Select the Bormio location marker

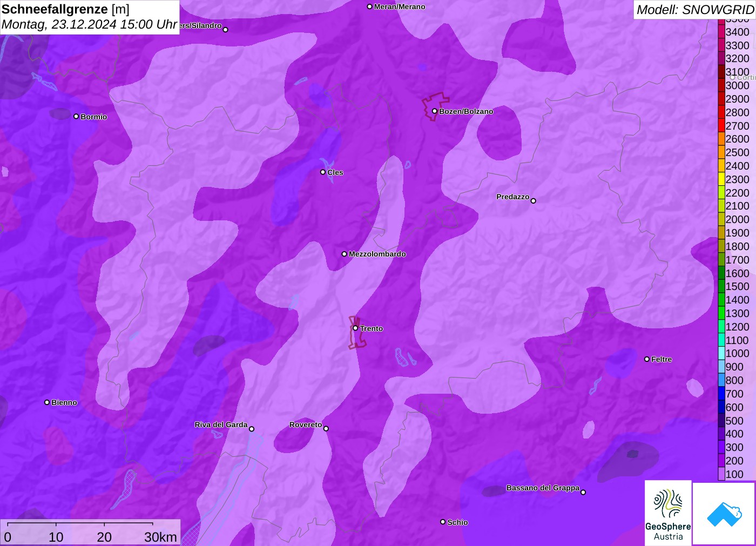click(76, 116)
